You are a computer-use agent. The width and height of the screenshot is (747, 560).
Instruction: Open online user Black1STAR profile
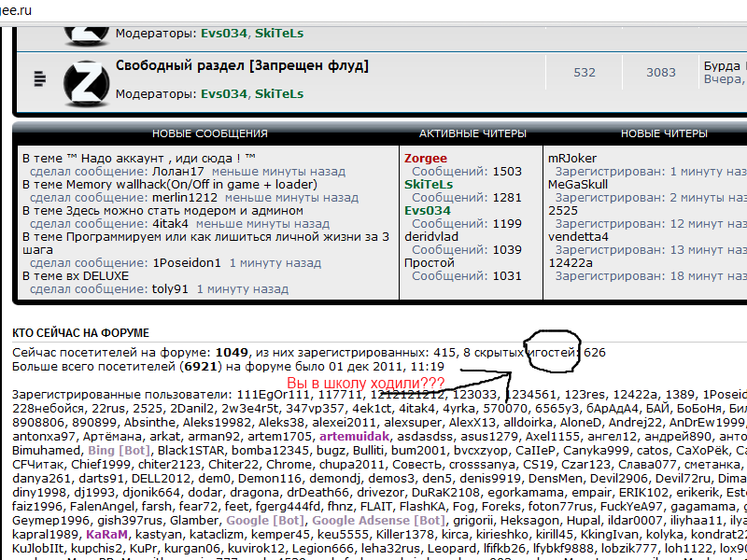190,451
